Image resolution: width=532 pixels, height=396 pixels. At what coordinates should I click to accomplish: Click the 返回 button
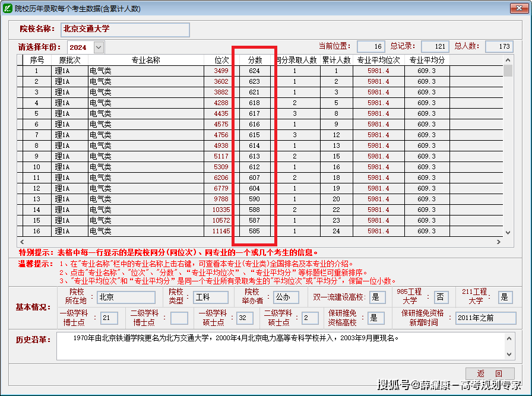pos(490,373)
